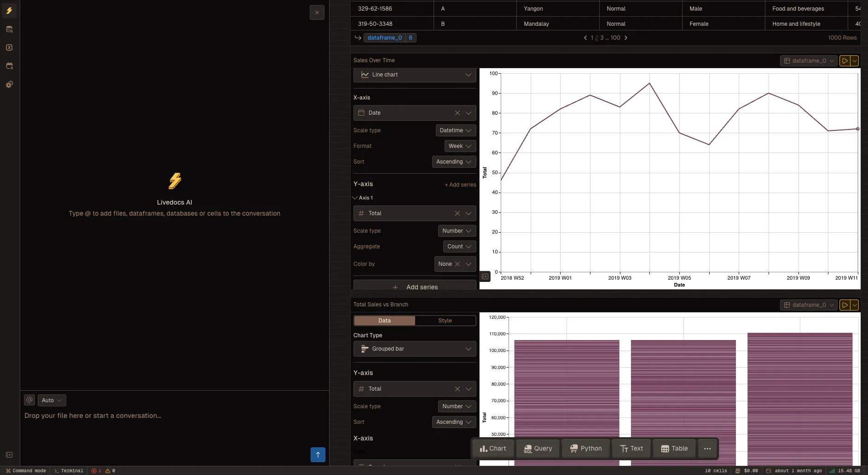The height and width of the screenshot is (475, 868).
Task: Select the cells icon in the sidebar
Action: [9, 47]
